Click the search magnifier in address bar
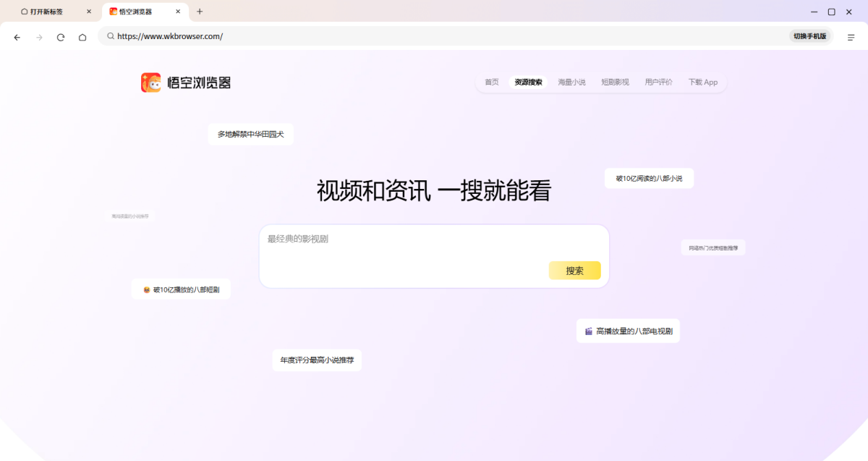 point(111,36)
